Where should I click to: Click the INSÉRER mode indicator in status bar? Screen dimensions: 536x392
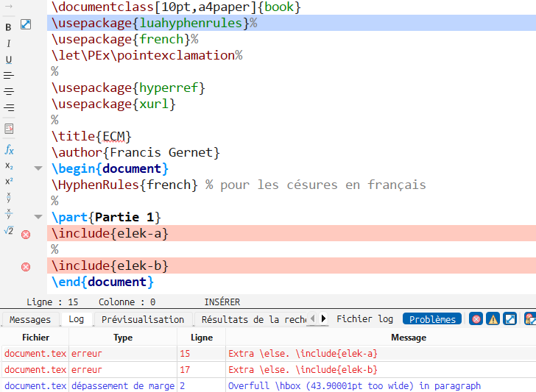tap(222, 302)
